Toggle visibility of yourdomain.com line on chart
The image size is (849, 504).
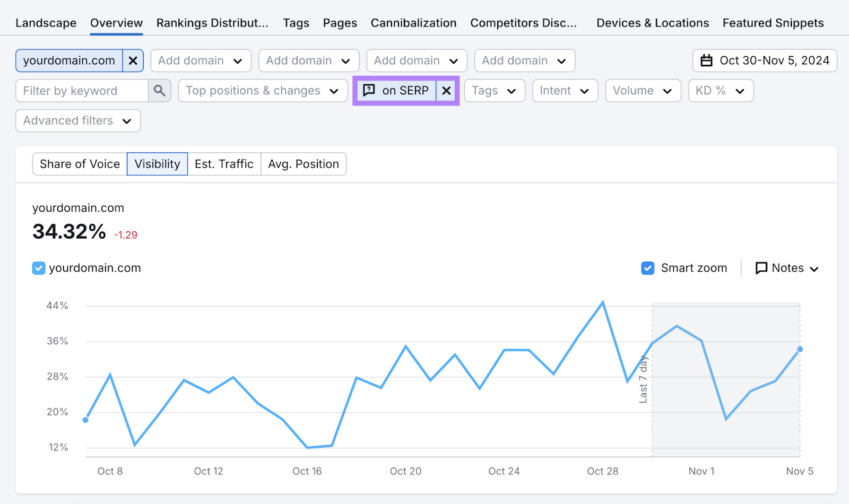pos(38,268)
